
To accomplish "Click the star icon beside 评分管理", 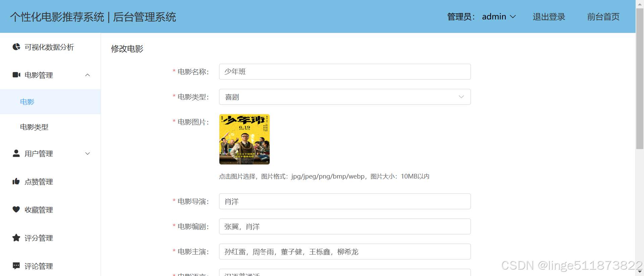I will [16, 237].
